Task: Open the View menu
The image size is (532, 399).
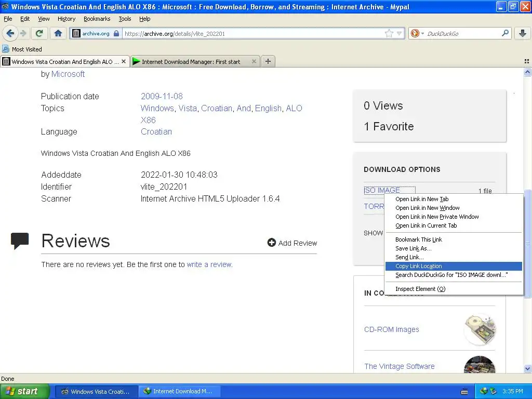Action: click(44, 19)
